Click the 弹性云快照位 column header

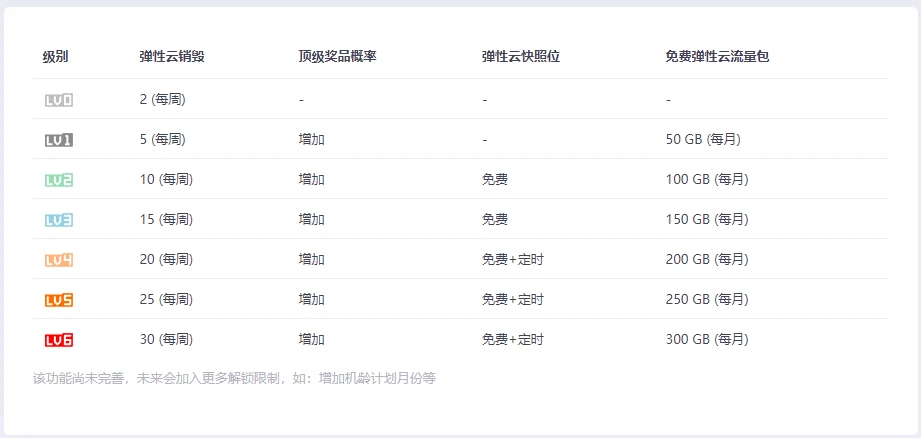point(521,57)
